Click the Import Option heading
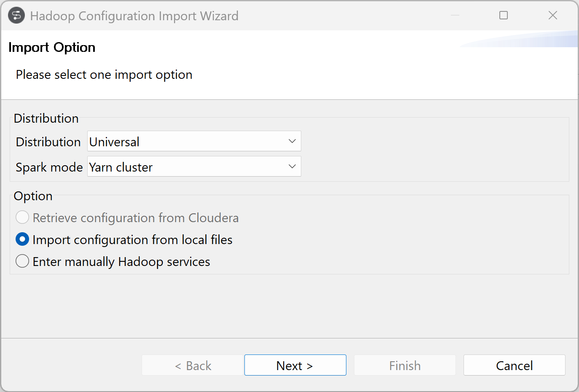 click(52, 47)
